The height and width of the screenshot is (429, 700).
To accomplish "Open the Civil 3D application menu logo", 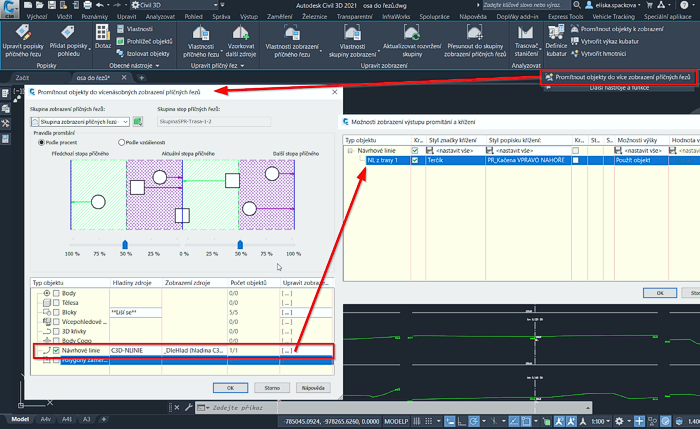I will point(9,8).
